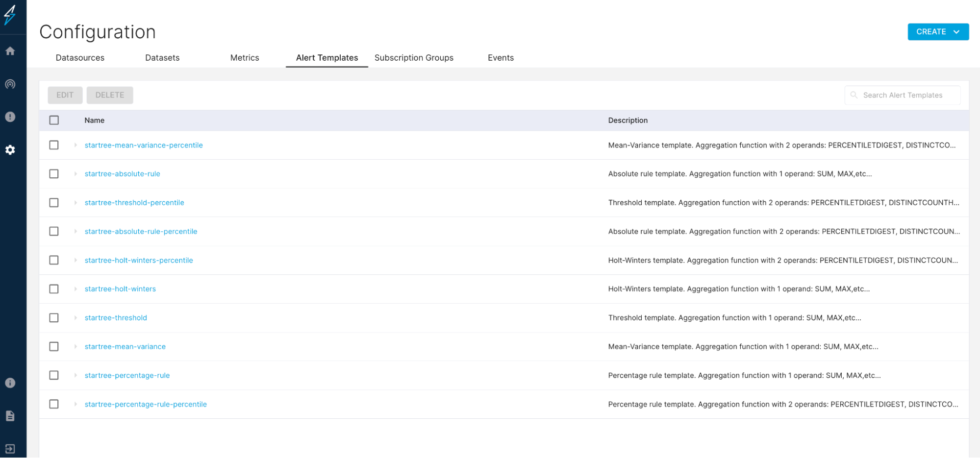The width and height of the screenshot is (980, 458).
Task: Open the Home page from the sidebar
Action: tap(10, 51)
